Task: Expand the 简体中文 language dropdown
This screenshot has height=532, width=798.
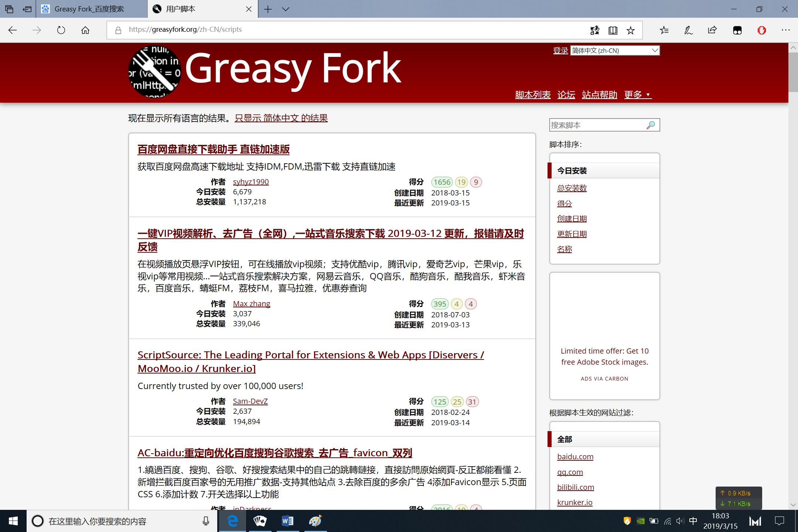Action: [x=615, y=51]
